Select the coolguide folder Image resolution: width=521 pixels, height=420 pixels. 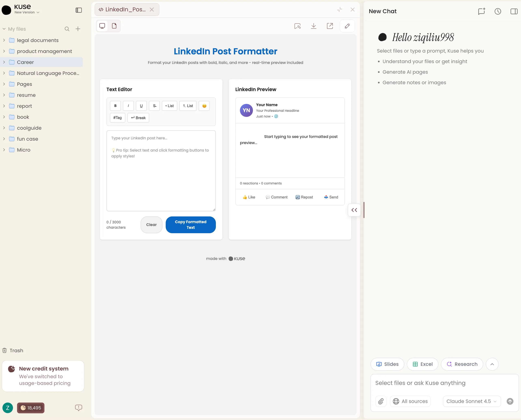click(x=42, y=128)
